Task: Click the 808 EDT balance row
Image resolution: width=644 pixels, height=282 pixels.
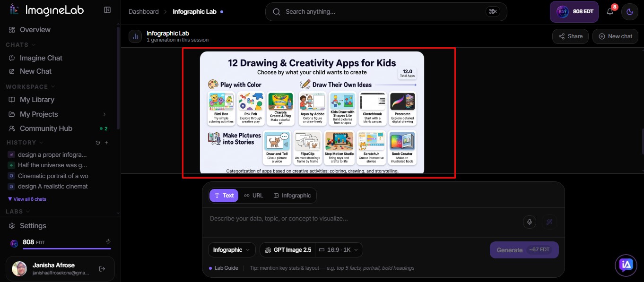Action: click(60, 242)
